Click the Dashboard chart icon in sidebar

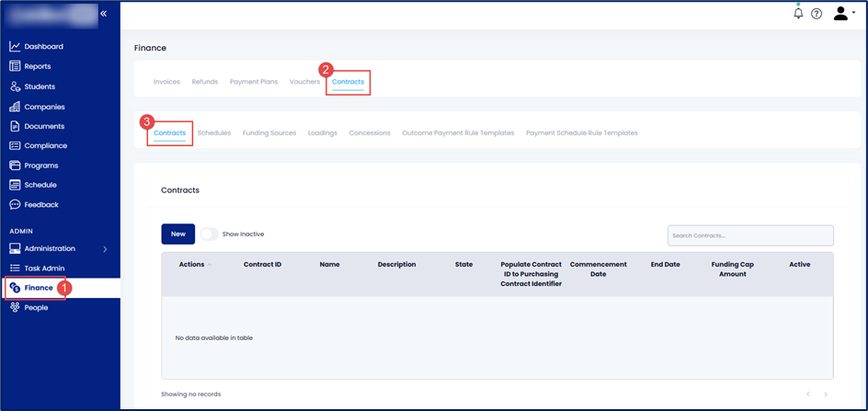[15, 47]
